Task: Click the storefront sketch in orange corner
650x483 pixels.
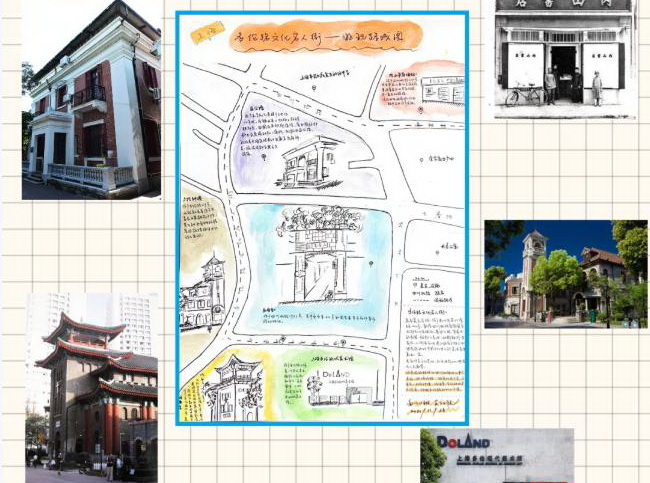Action: click(439, 92)
